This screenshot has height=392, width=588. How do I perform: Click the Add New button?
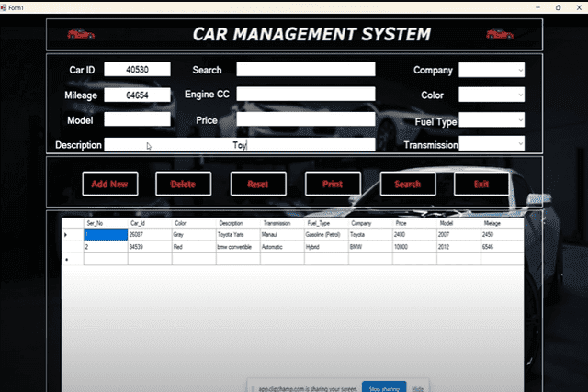(x=110, y=184)
